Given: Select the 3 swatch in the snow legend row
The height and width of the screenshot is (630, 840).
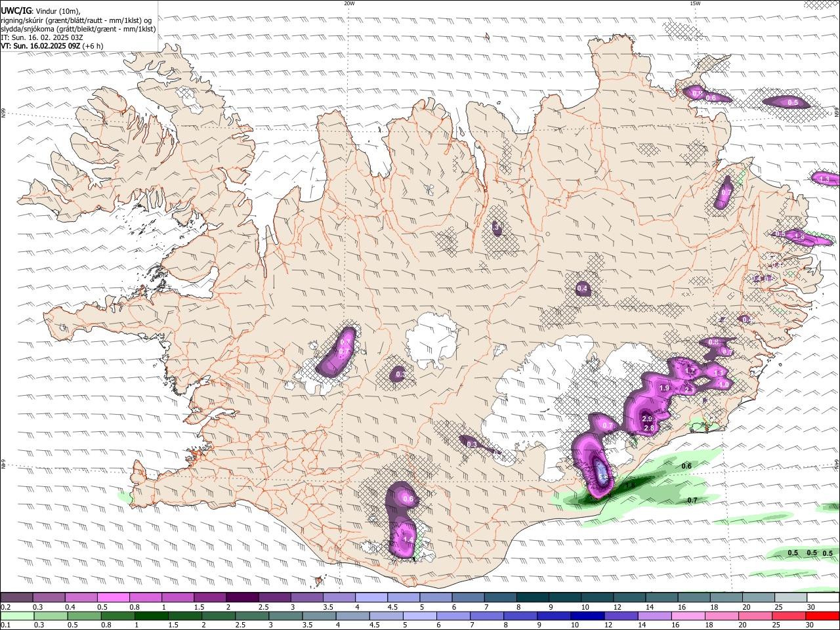Looking at the screenshot, I should pyautogui.click(x=307, y=597).
